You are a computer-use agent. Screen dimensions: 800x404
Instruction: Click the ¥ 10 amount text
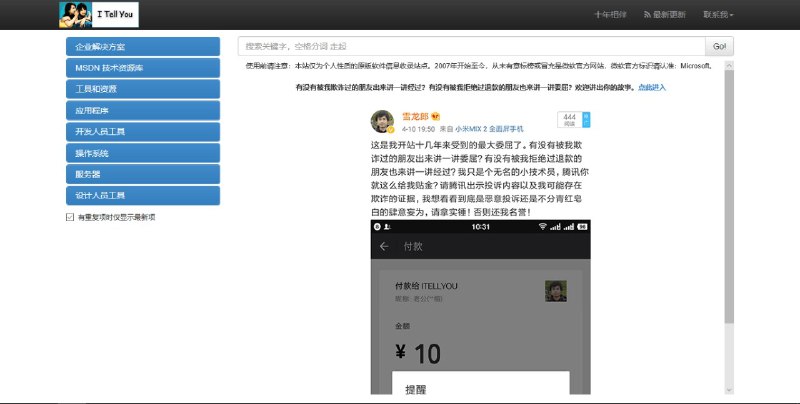pyautogui.click(x=418, y=354)
